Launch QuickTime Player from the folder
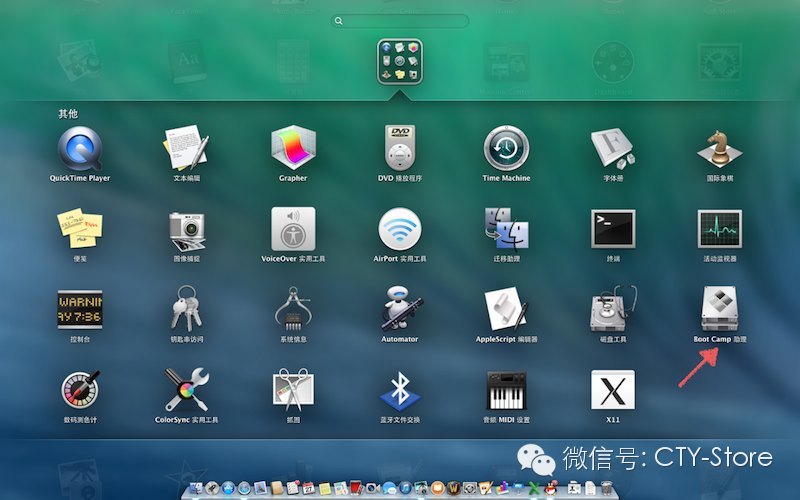This screenshot has height=500, width=800. point(80,149)
